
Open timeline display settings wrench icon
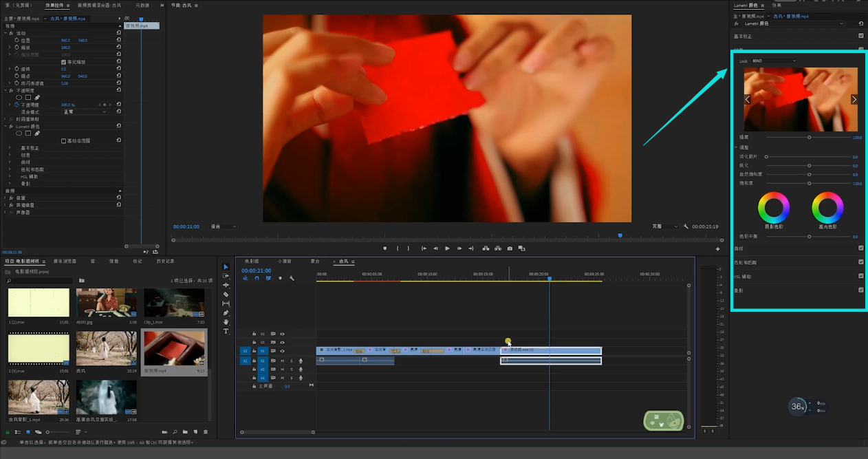292,278
